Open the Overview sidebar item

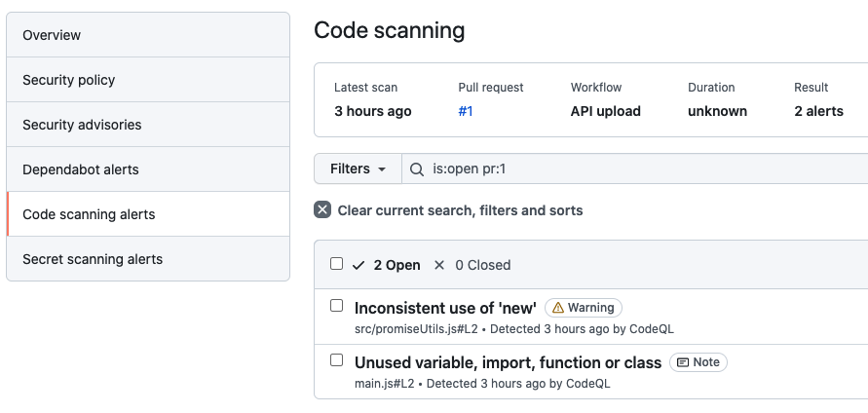(148, 35)
